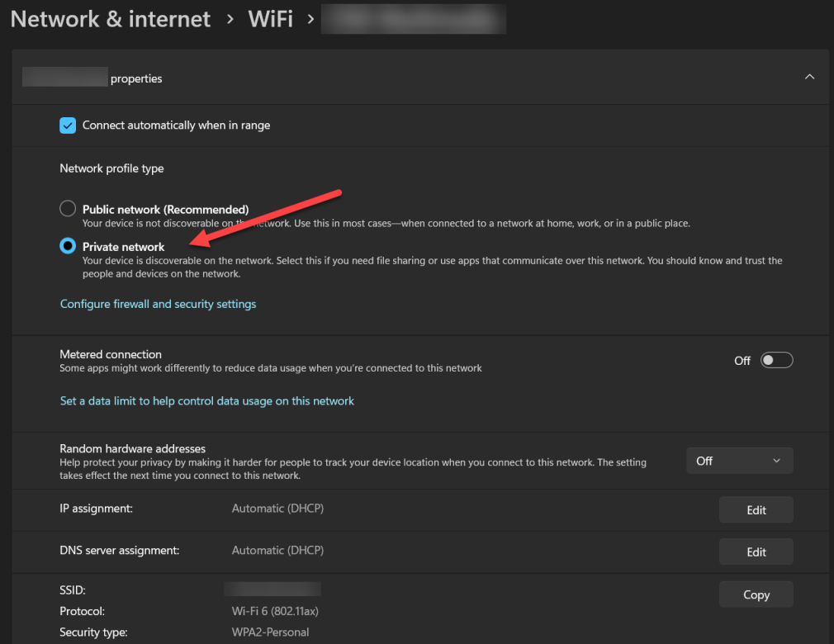Image resolution: width=834 pixels, height=644 pixels.
Task: Open Random hardware addresses dropdown
Action: (739, 461)
